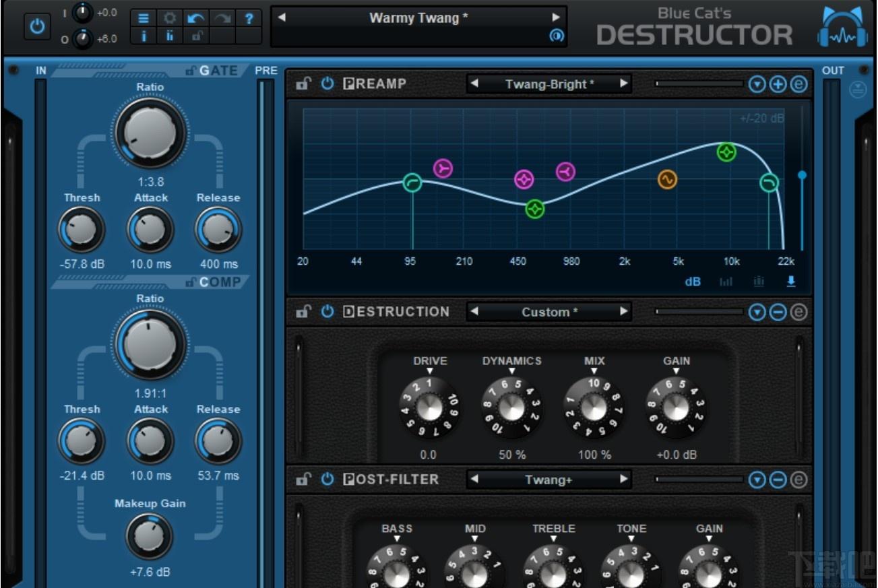
Task: Select next POST-FILTER preset after Twang+
Action: tap(623, 480)
